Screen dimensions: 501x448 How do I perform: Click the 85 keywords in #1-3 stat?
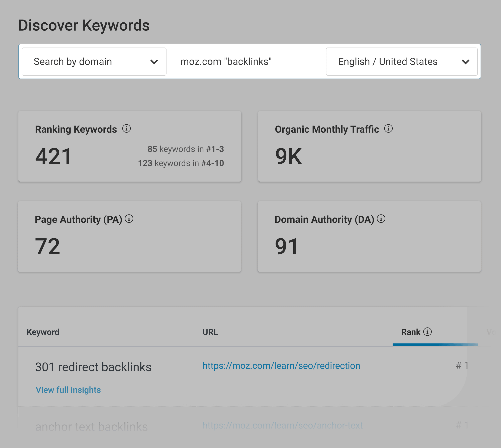point(185,149)
